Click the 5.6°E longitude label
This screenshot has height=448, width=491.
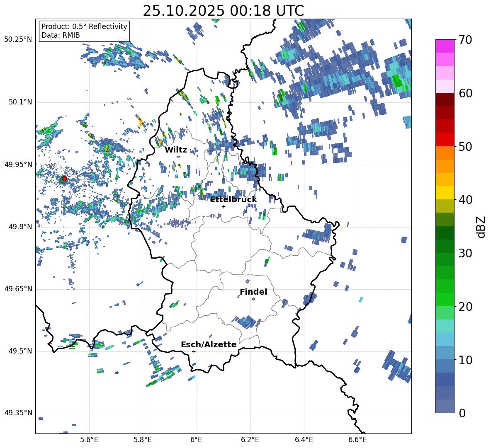coord(89,440)
